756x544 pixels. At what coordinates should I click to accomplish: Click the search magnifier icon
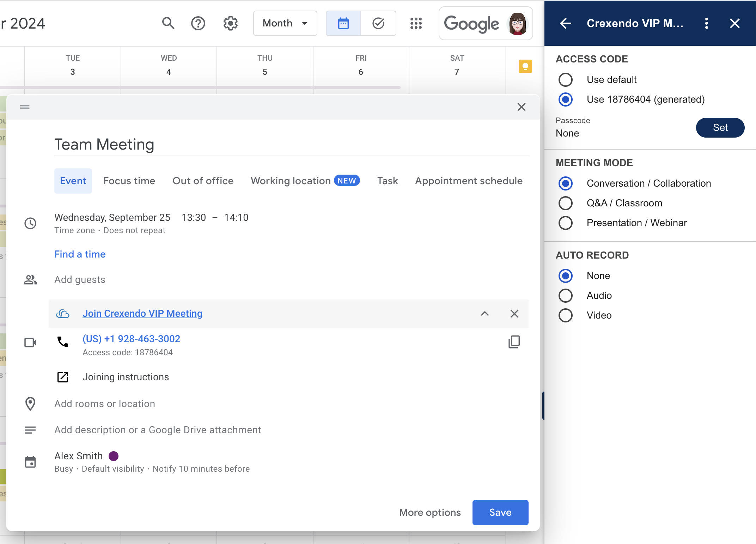(x=168, y=23)
